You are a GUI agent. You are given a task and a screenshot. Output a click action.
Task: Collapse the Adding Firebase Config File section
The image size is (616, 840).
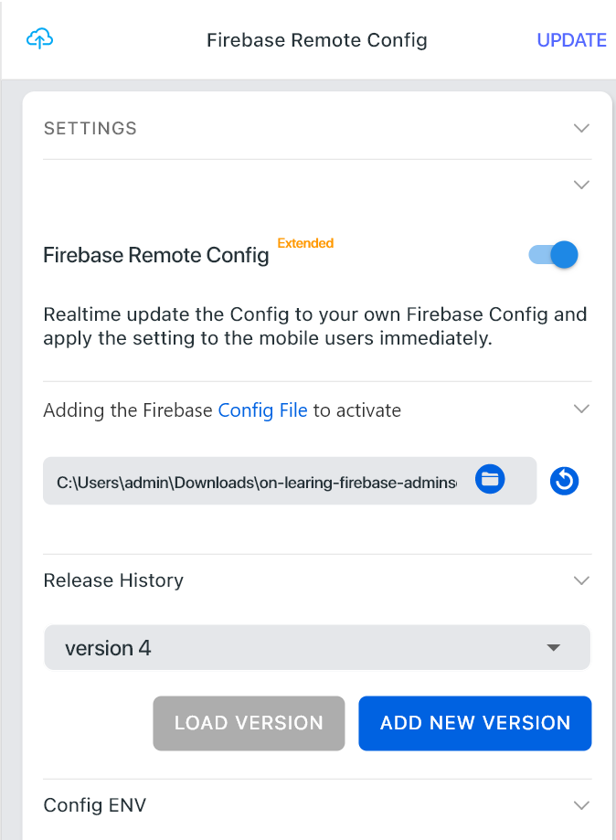tap(581, 409)
